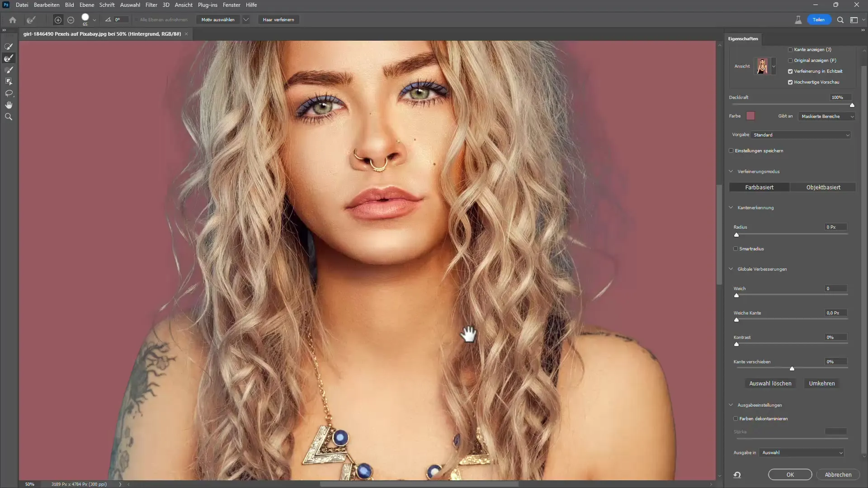Enable Kante anzeigen (J) checkbox
Screen dimensions: 868x488
click(x=790, y=50)
